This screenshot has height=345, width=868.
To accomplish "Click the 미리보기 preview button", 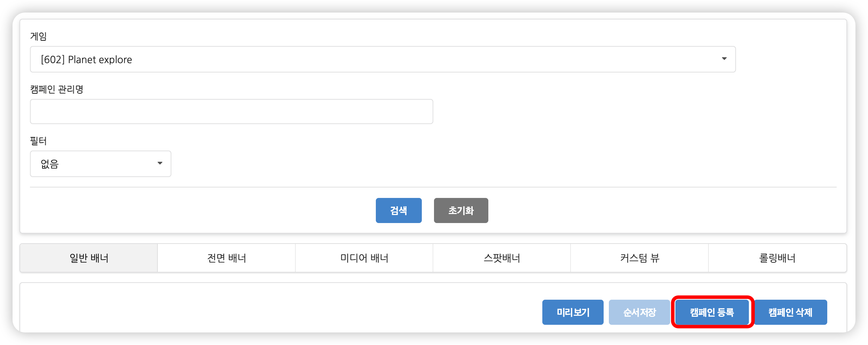I will click(573, 312).
